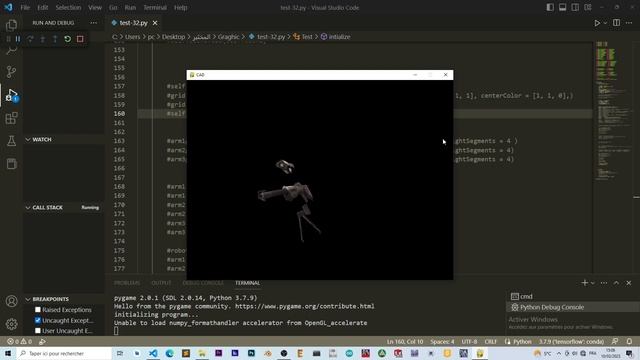The image size is (640, 360).
Task: Create a new terminal with plus icon
Action: (584, 283)
